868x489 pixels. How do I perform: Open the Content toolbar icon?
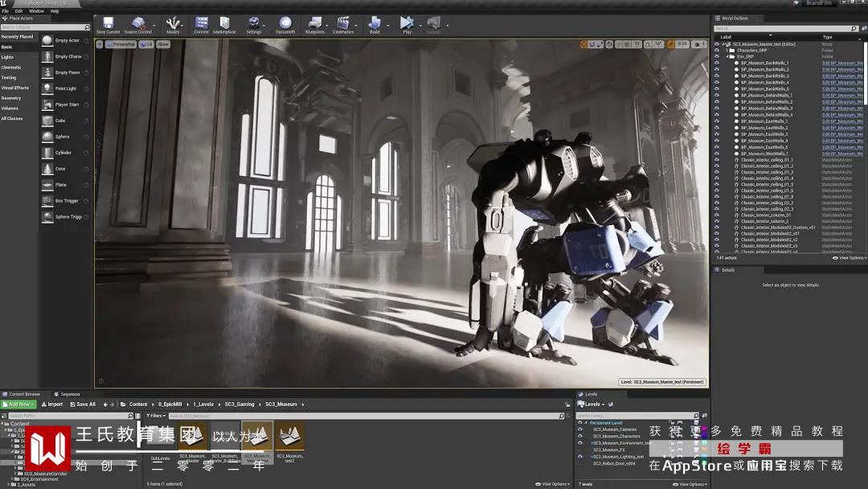click(x=202, y=25)
